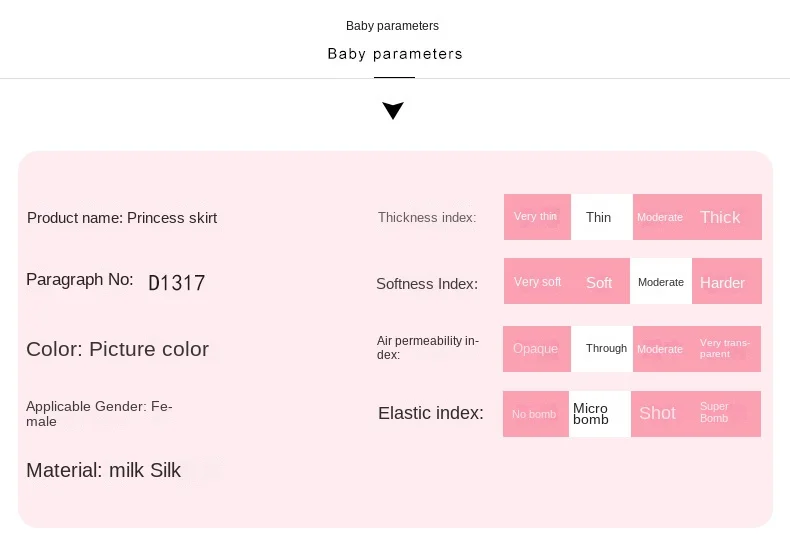Choose the Shot elastic option

pyautogui.click(x=659, y=414)
